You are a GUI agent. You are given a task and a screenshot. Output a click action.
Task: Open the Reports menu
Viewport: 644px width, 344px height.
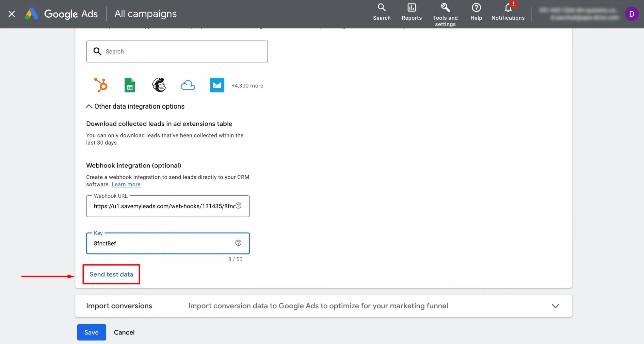[x=412, y=12]
